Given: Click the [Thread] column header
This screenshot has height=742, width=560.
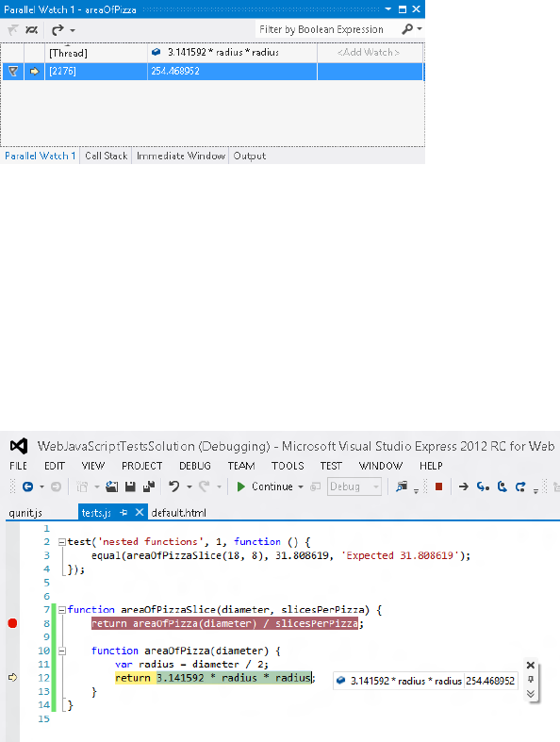Looking at the screenshot, I should point(96,53).
